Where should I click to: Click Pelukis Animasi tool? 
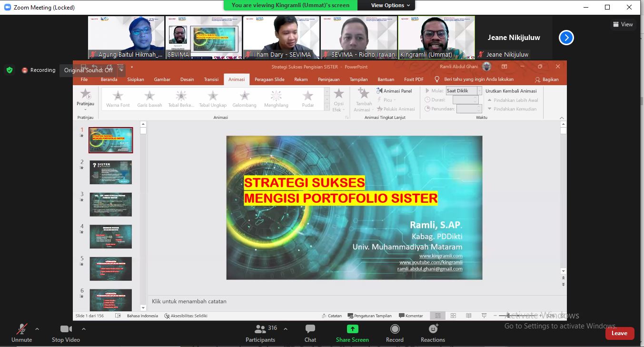[396, 109]
